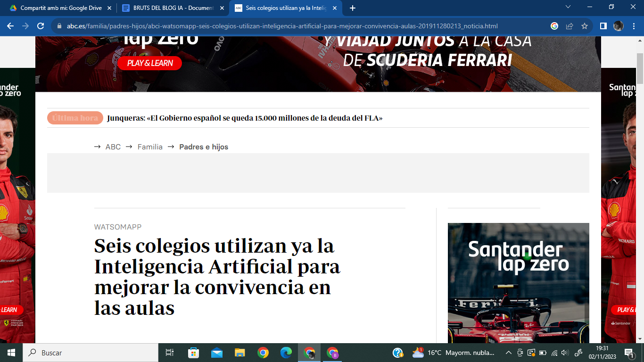Open Microsoft Store from taskbar

193,353
